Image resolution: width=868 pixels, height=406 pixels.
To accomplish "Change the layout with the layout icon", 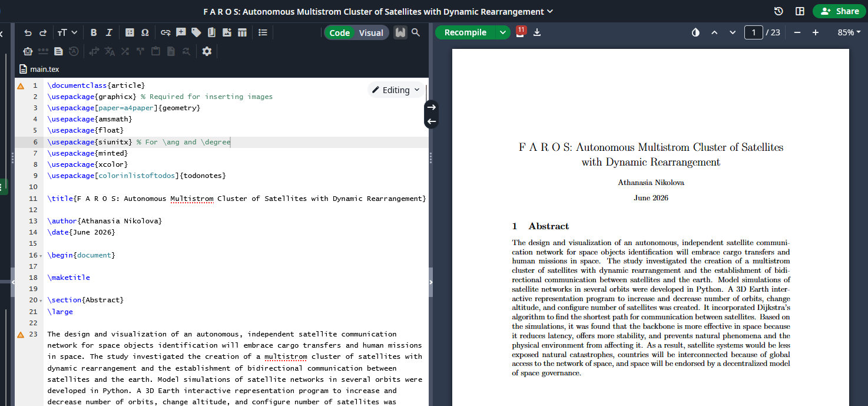I will (800, 11).
